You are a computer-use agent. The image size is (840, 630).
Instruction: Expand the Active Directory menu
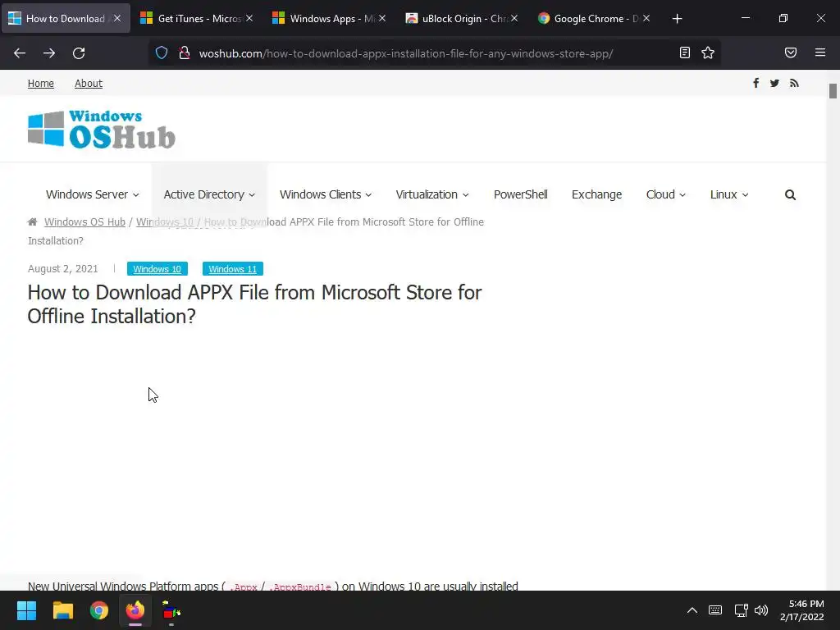[209, 194]
